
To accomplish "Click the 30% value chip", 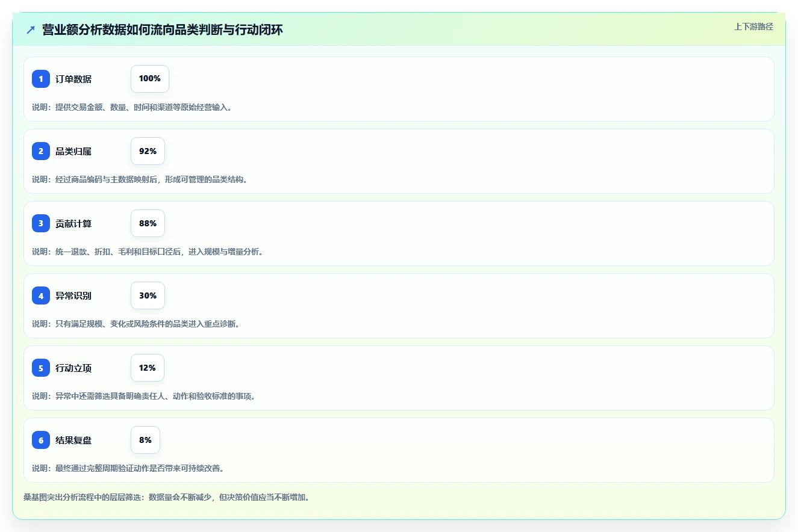I will [x=148, y=295].
